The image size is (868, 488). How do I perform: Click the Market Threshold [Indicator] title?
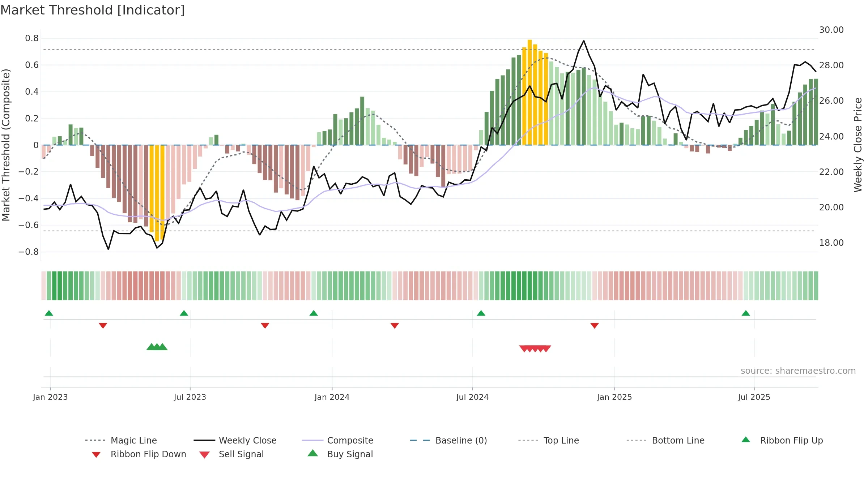coord(93,10)
